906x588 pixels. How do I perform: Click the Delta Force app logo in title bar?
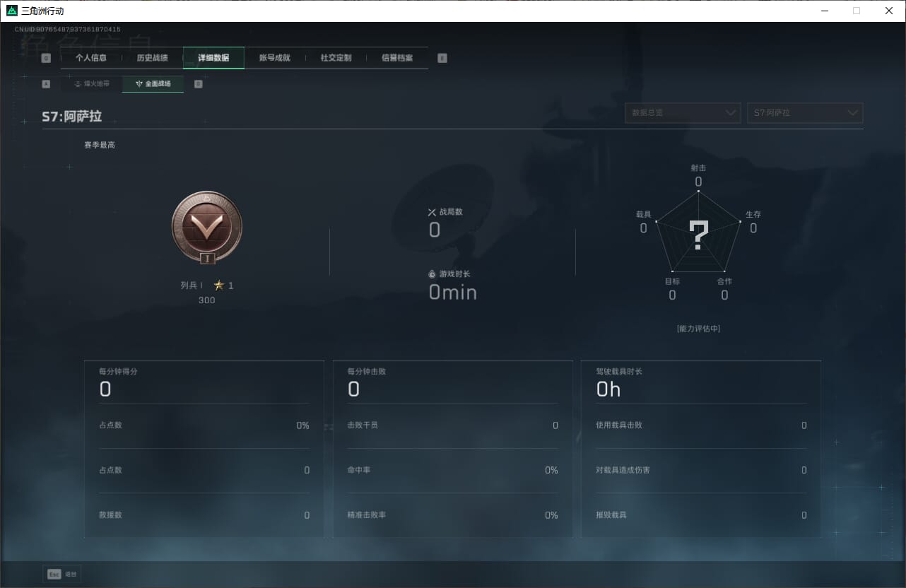[x=12, y=11]
